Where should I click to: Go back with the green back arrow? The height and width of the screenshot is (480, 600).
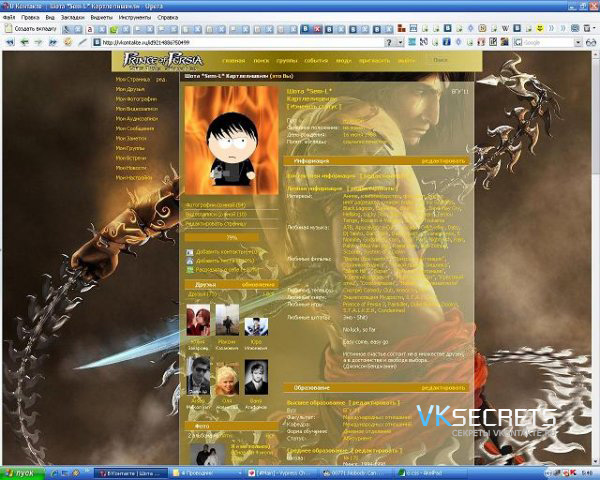pyautogui.click(x=24, y=42)
